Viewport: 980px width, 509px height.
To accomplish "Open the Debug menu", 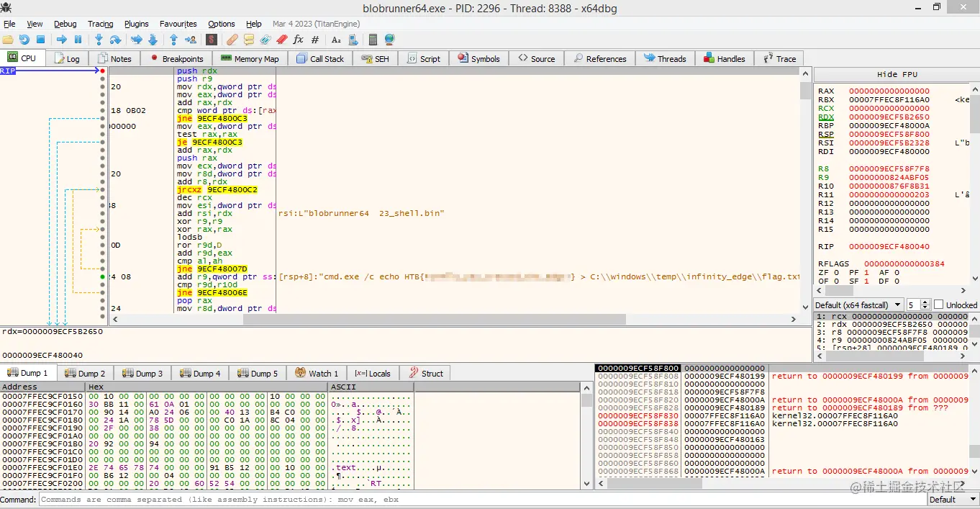I will tap(65, 24).
